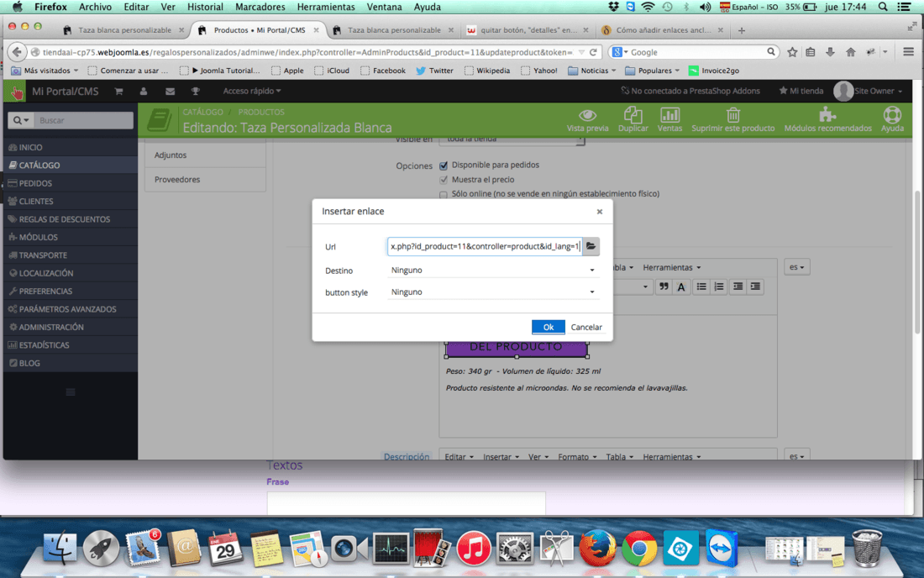Screen dimensions: 924x578
Task: Click Suprimir este producto trash icon
Action: [x=733, y=114]
